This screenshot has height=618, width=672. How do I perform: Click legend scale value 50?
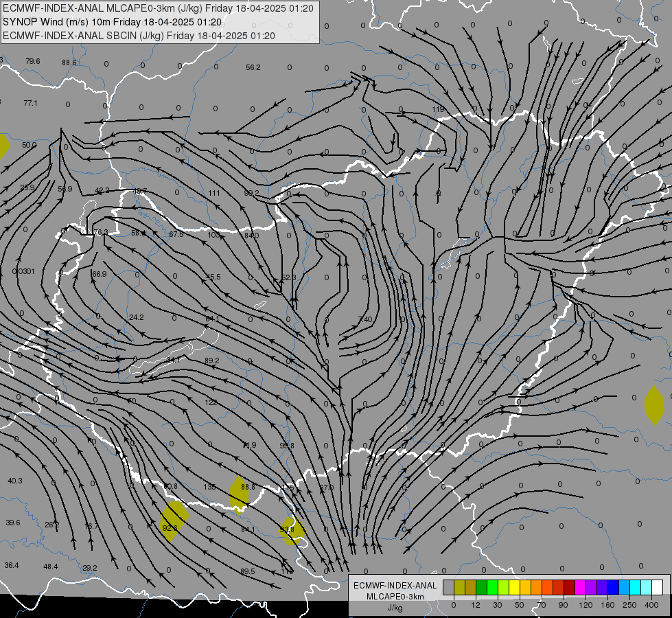pos(520,605)
